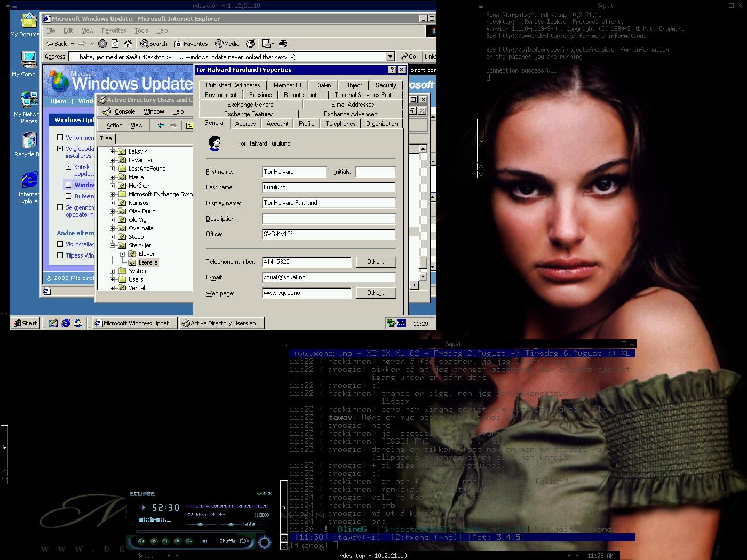Open the Exchange General tab
Image resolution: width=747 pixels, height=560 pixels.
[251, 105]
